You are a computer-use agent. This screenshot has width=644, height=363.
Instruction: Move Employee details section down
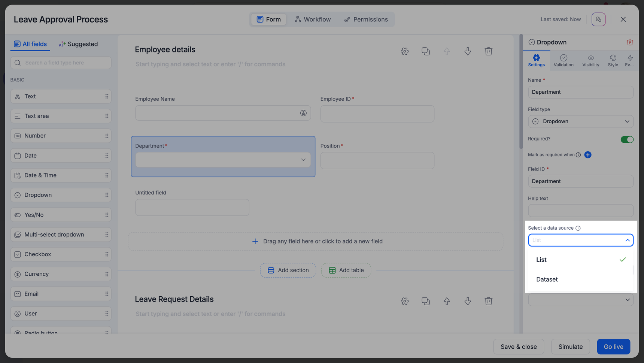point(468,51)
